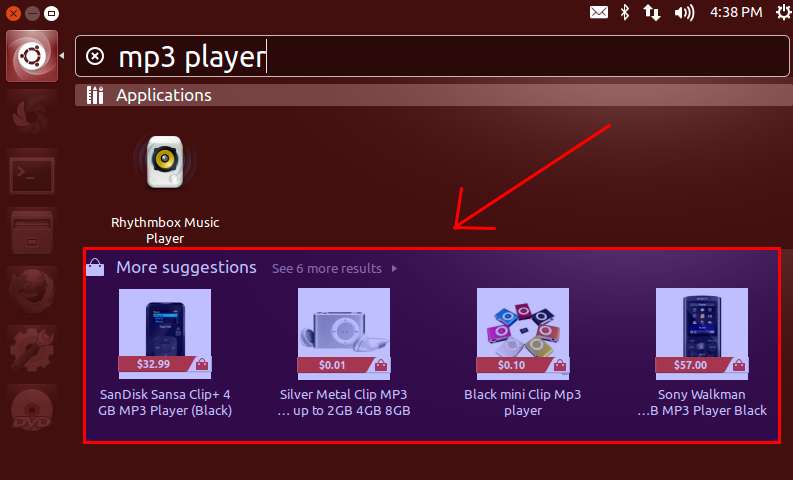The image size is (793, 480).
Task: Click 'Silver Metal Clip MP3' title text
Action: pos(344,395)
